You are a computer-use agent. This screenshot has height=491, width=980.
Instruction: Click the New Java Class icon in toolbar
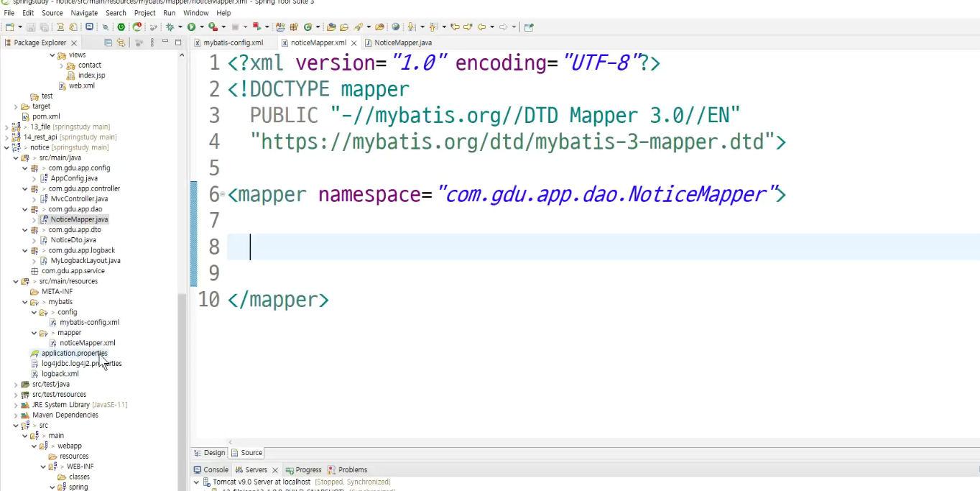(308, 27)
